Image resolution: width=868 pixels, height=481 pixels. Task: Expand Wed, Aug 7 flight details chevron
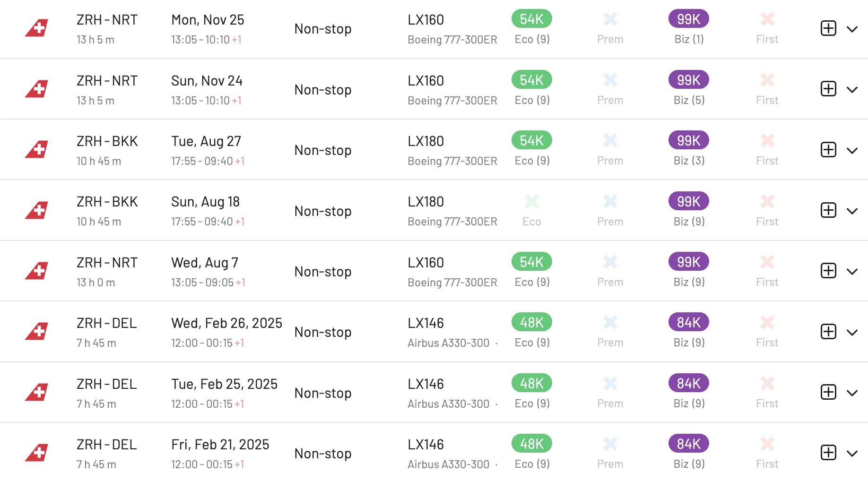click(x=852, y=272)
